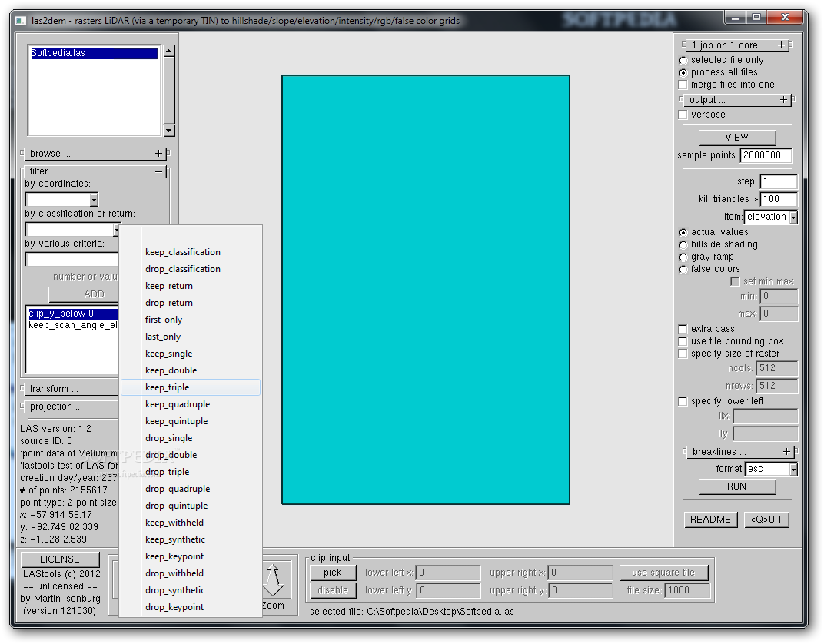Screen dimensions: 824x644
Task: Select the keep_scan_angle filter entry
Action: click(x=74, y=325)
